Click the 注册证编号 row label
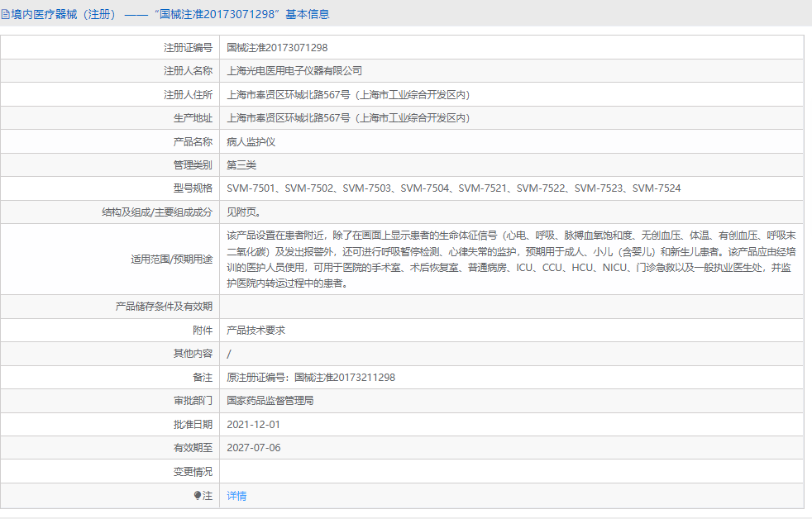This screenshot has height=519, width=812. (x=188, y=48)
